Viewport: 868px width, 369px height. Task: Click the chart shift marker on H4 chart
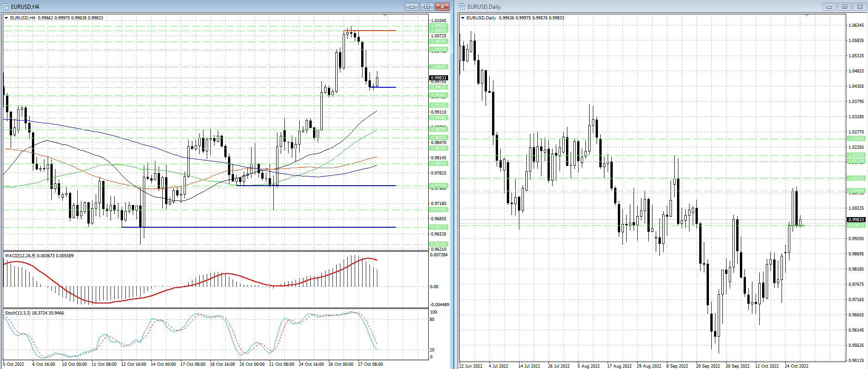385,16
